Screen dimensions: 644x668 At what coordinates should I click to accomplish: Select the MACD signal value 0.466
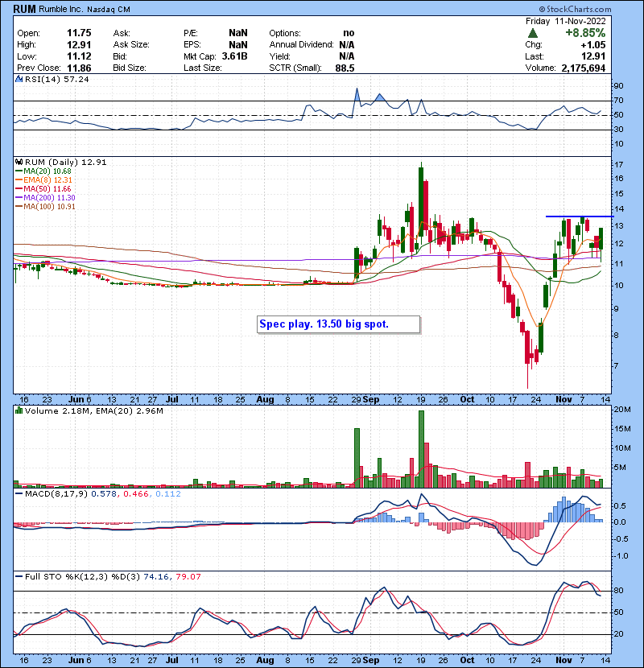[136, 494]
